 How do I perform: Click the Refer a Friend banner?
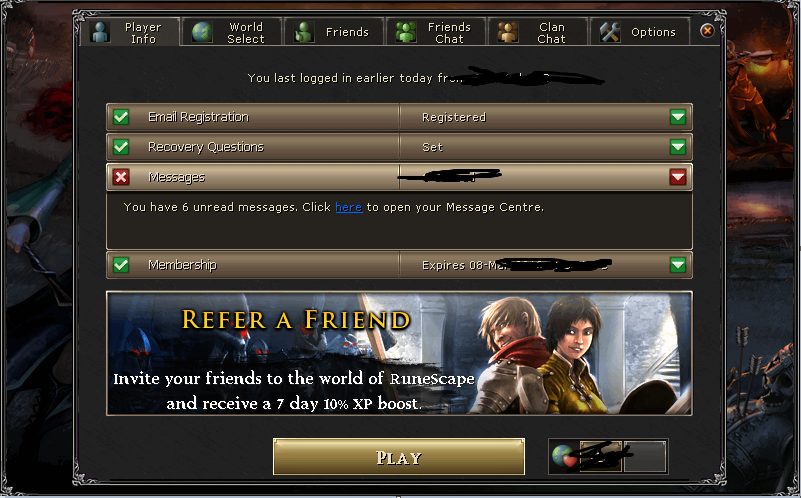point(399,353)
